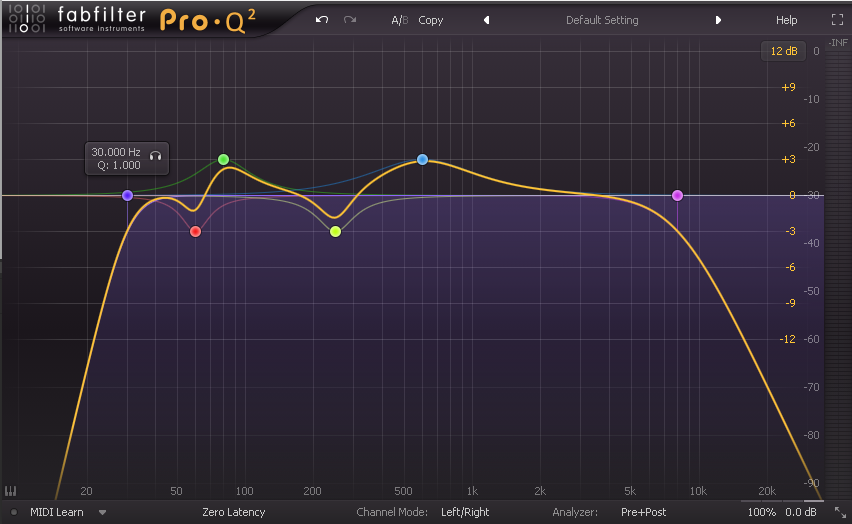Click Copy to copy A/B state

[431, 20]
